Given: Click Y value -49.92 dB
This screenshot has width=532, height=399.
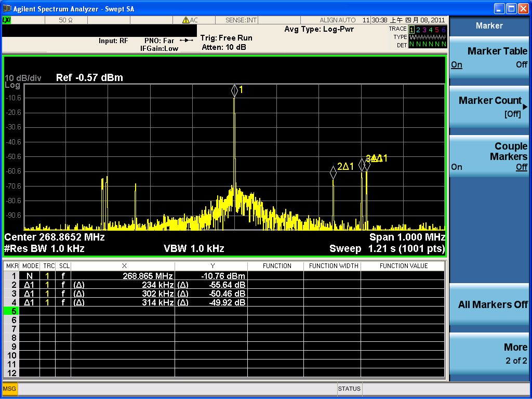Looking at the screenshot, I should click(x=227, y=302).
